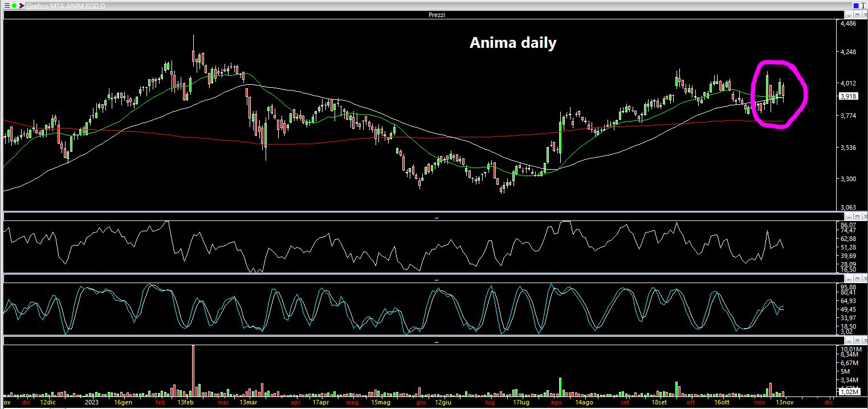868x409 pixels.
Task: Click the 16gen date label
Action: [124, 402]
